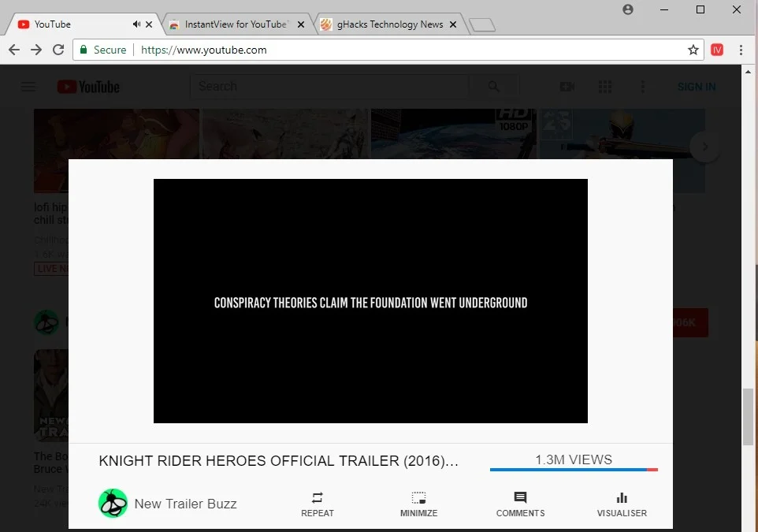Focus the YouTube search box
Screen dimensions: 758x532
pyautogui.click(x=329, y=87)
